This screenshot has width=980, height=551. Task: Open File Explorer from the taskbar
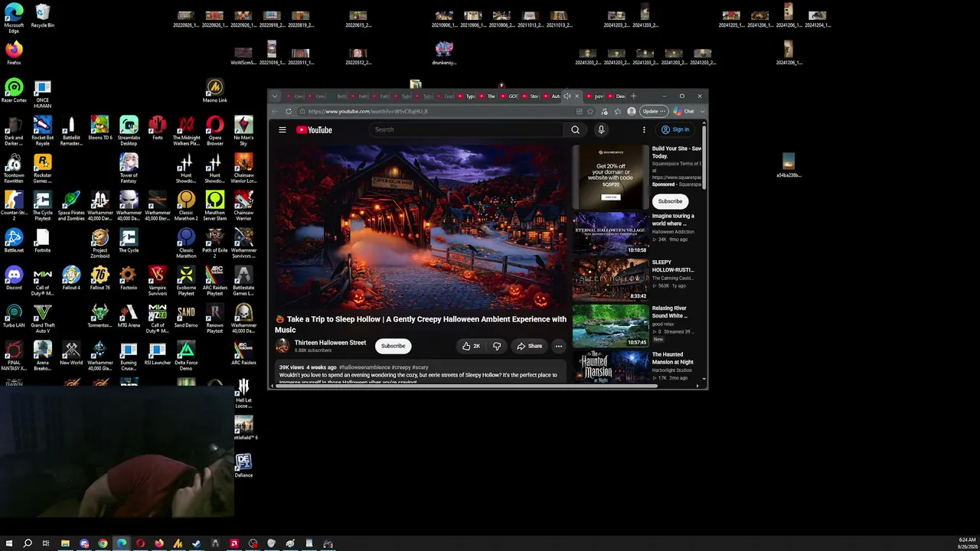[x=65, y=543]
